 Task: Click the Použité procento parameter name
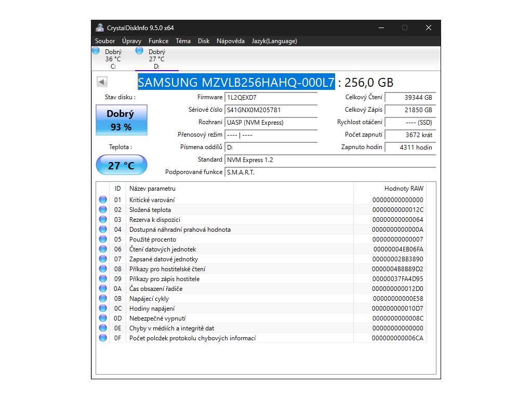pyautogui.click(x=153, y=239)
